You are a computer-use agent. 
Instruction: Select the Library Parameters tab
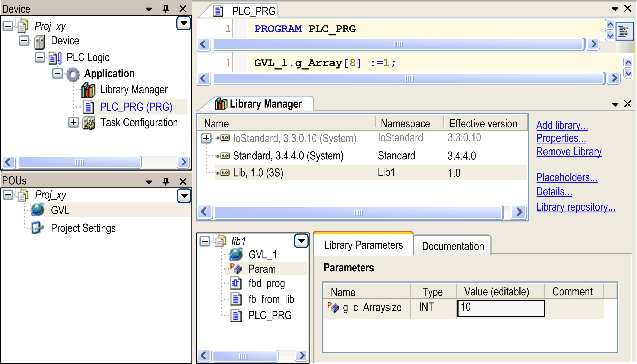click(363, 245)
